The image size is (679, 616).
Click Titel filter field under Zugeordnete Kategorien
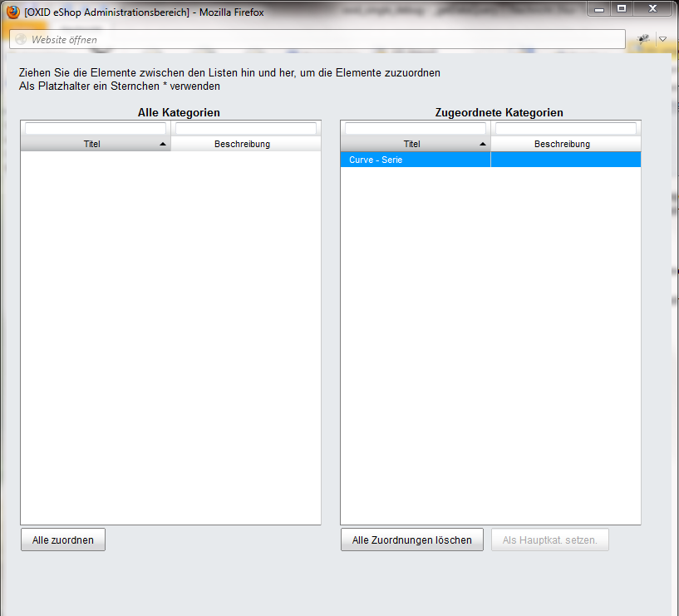coord(416,129)
